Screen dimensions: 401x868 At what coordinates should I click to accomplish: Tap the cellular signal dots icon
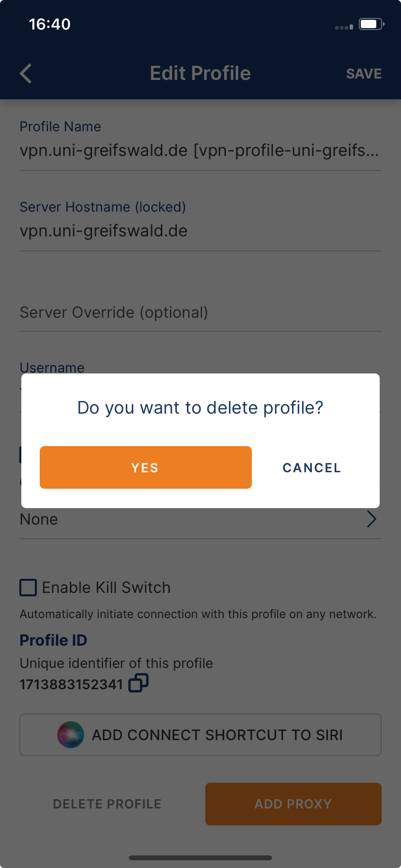tap(344, 27)
